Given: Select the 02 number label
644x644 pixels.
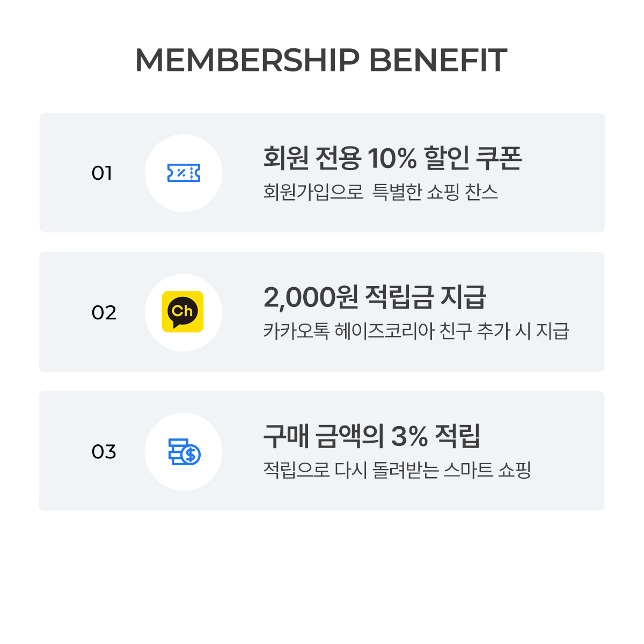Looking at the screenshot, I should 104,312.
